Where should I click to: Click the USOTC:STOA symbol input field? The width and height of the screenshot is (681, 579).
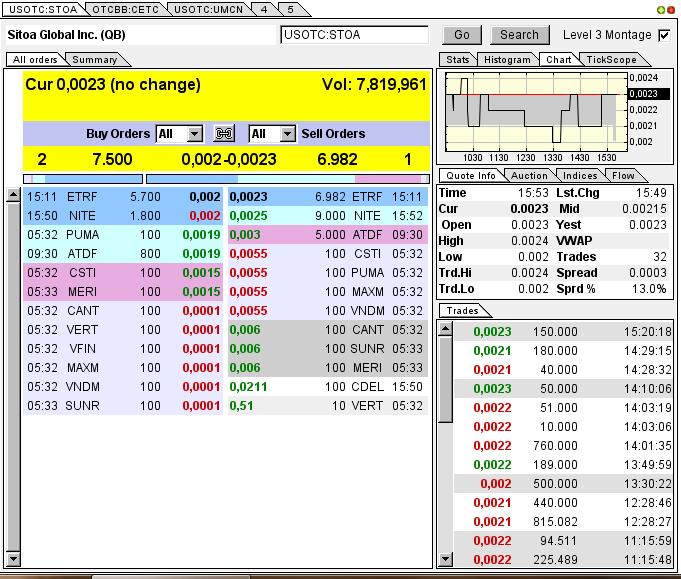click(354, 35)
